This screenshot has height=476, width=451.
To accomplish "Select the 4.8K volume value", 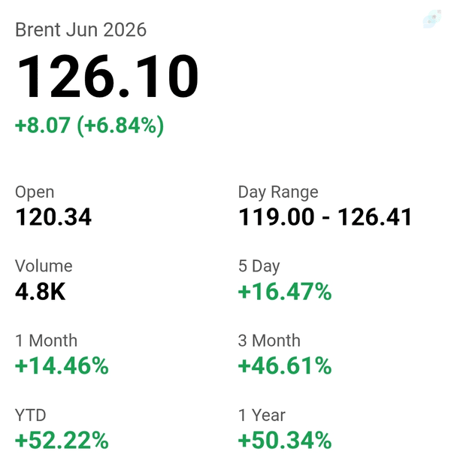I will (x=40, y=292).
